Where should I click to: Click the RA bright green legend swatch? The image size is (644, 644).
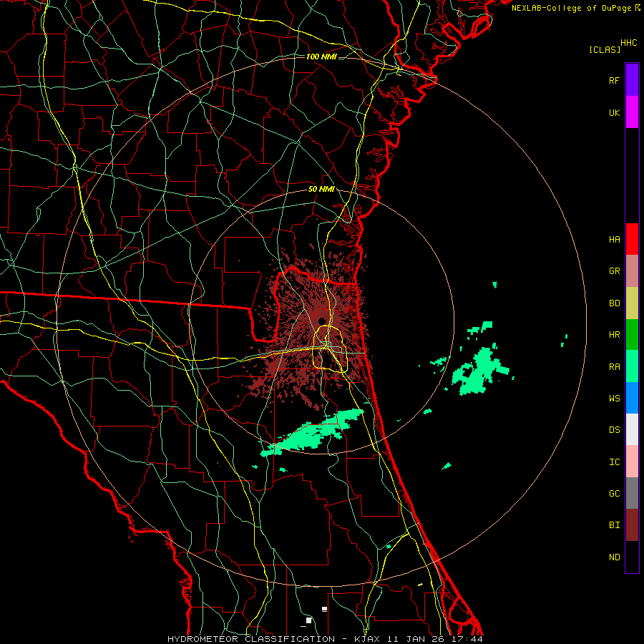click(632, 366)
